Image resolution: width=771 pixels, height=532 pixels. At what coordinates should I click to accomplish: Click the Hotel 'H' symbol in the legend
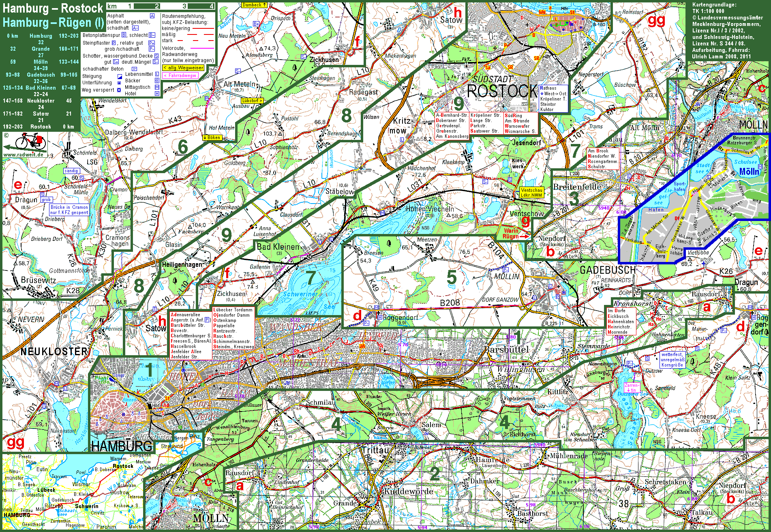pos(157,93)
